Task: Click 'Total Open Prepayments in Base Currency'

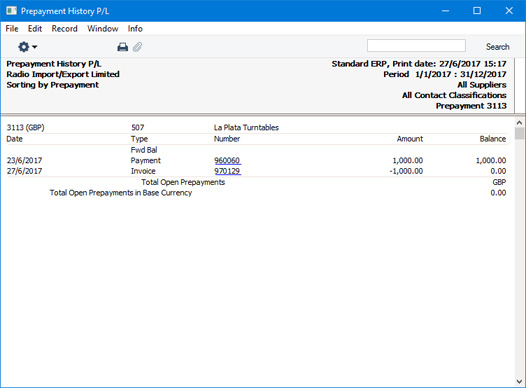Action: coord(121,193)
